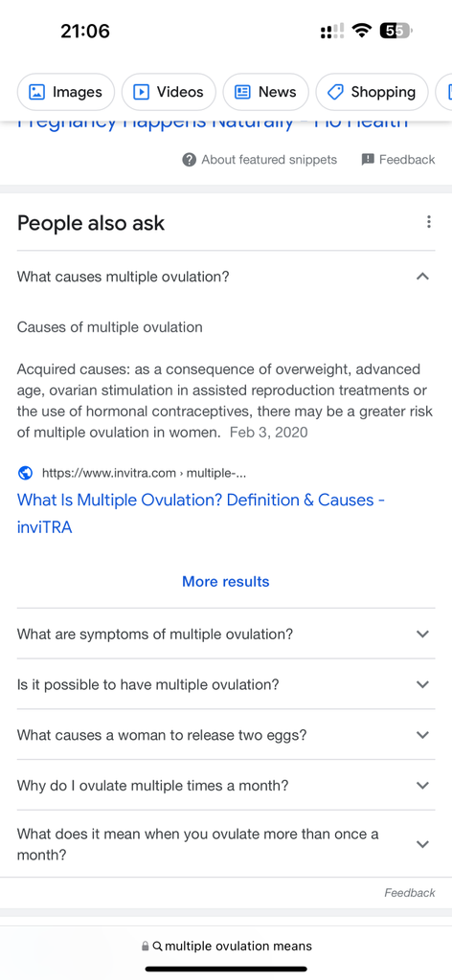Switch to the Videos search tab
Viewport: 452px width, 980px height.
pyautogui.click(x=169, y=92)
